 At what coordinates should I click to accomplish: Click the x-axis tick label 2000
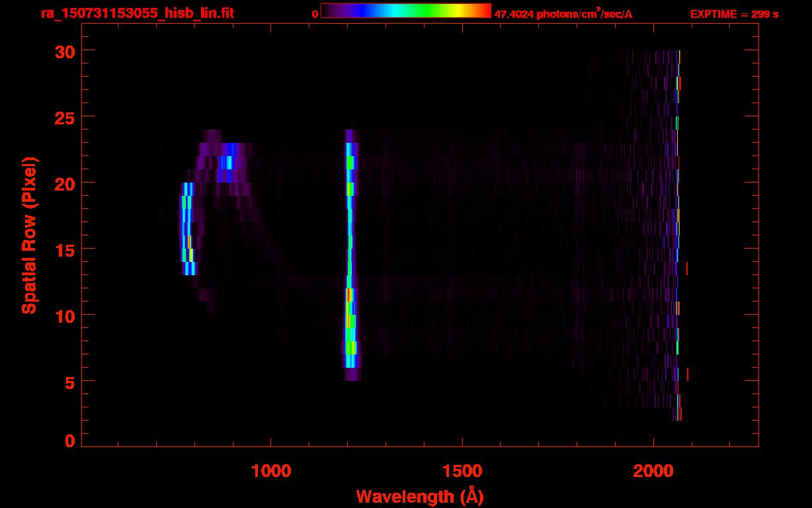pos(653,470)
